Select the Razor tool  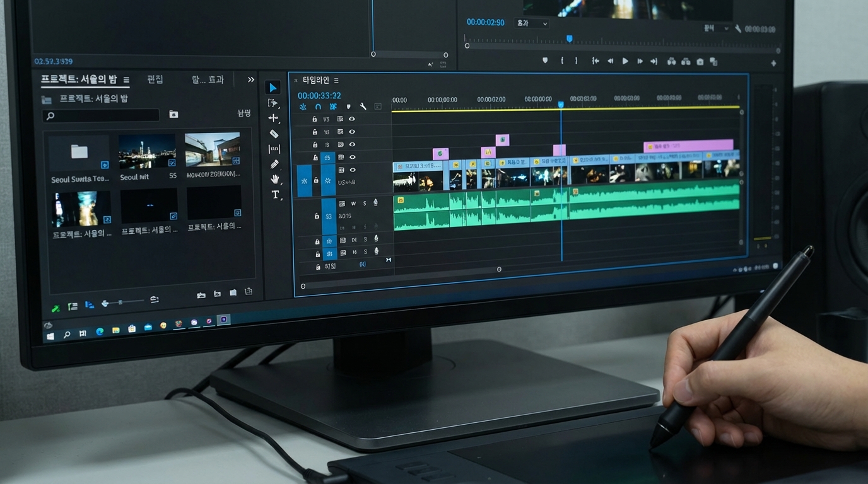274,134
